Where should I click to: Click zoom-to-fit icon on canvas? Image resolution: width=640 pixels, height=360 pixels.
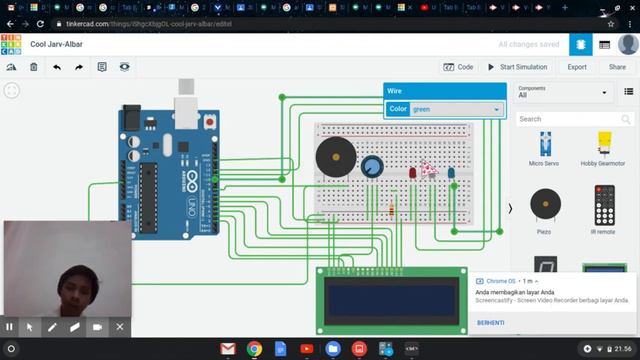coord(11,90)
